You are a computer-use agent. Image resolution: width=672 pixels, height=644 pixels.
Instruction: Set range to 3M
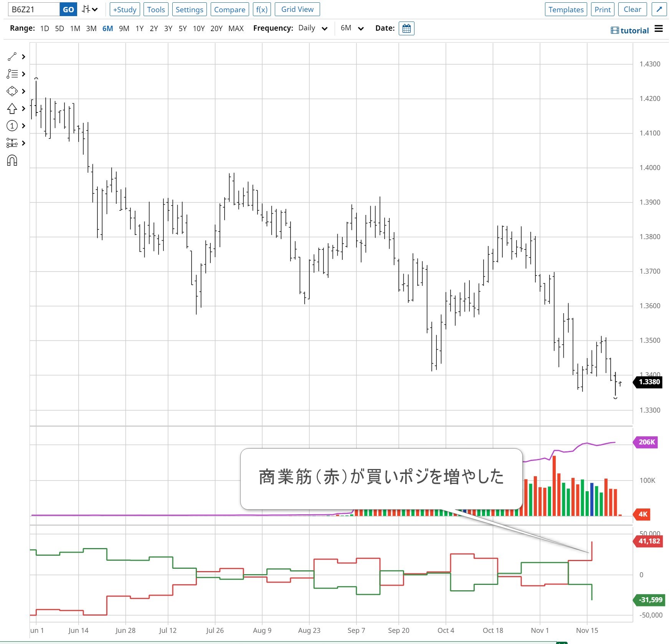[91, 28]
